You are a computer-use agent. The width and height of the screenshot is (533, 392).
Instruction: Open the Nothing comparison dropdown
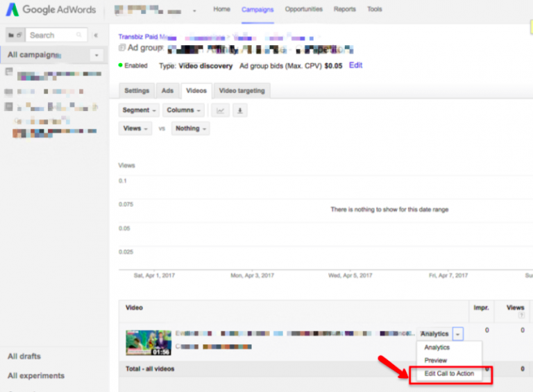coord(190,128)
